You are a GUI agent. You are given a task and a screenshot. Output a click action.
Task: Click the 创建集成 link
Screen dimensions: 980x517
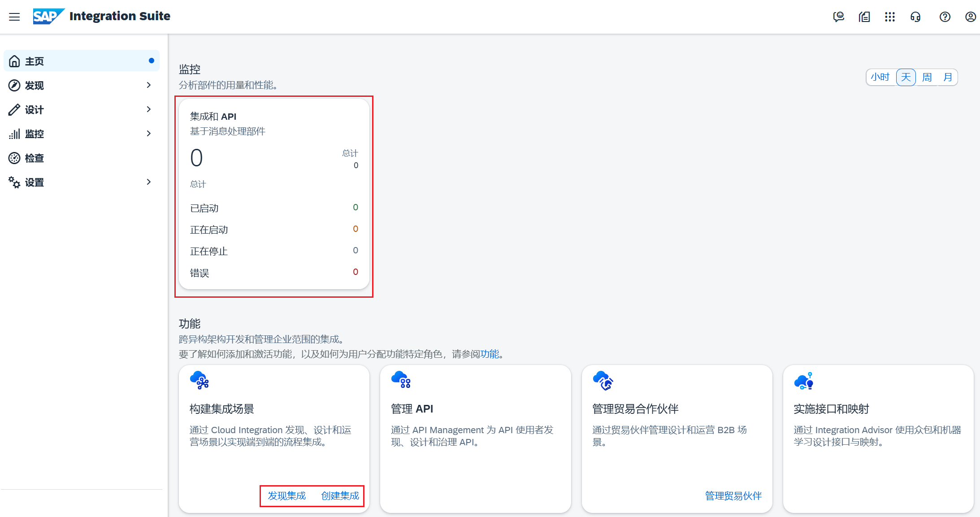coord(339,496)
